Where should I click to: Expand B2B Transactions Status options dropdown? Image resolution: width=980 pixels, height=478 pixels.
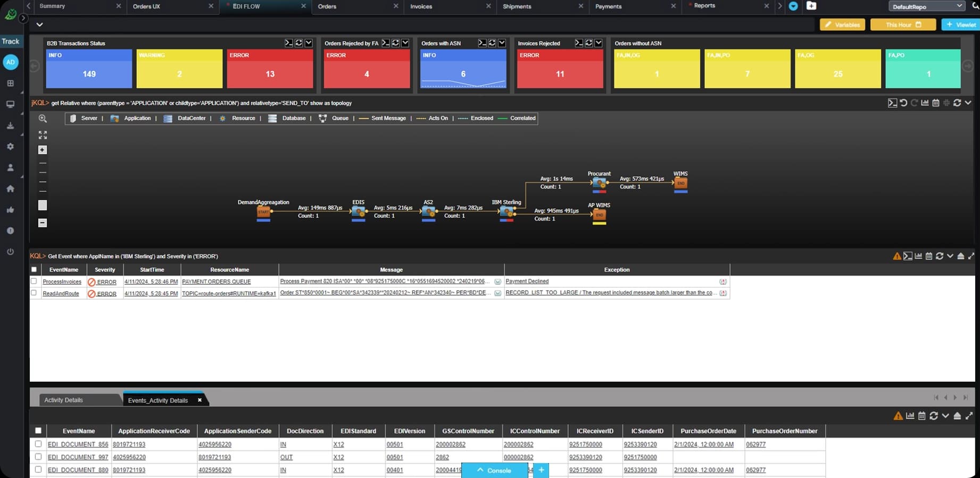tap(309, 43)
